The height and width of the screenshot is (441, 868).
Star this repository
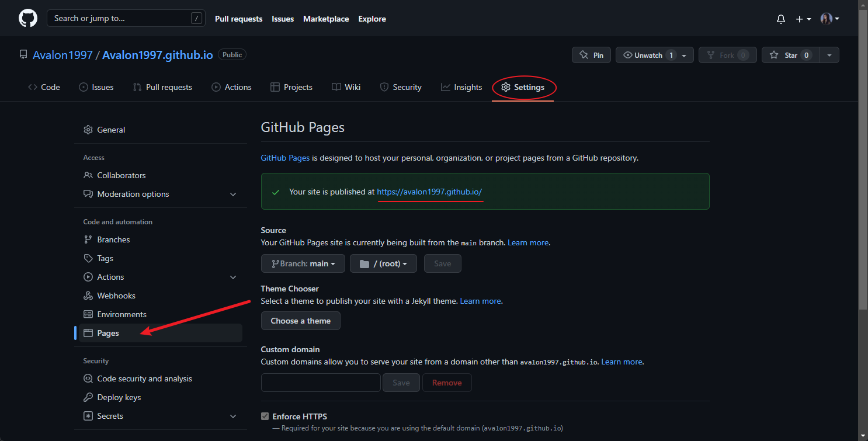point(791,55)
